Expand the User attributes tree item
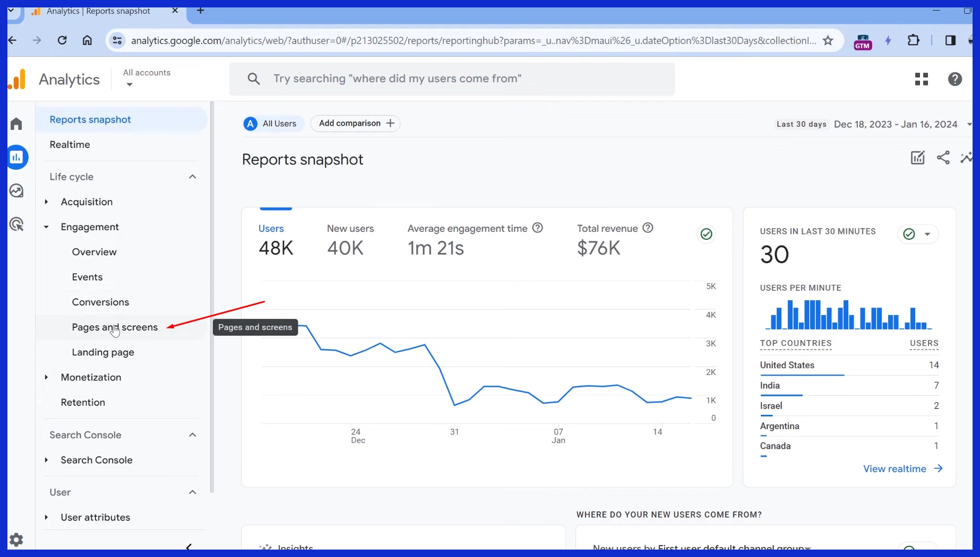Screen dimensions: 980x557 tap(46, 517)
